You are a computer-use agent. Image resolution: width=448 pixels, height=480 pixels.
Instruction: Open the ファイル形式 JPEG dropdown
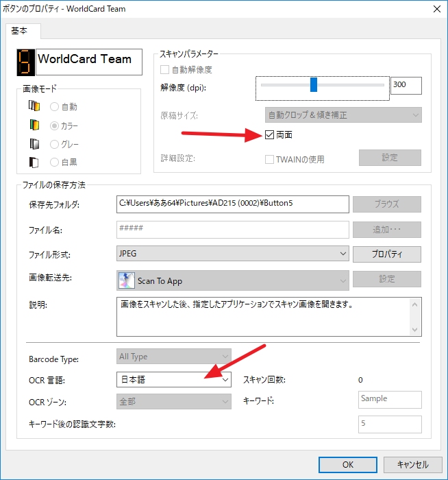click(233, 254)
